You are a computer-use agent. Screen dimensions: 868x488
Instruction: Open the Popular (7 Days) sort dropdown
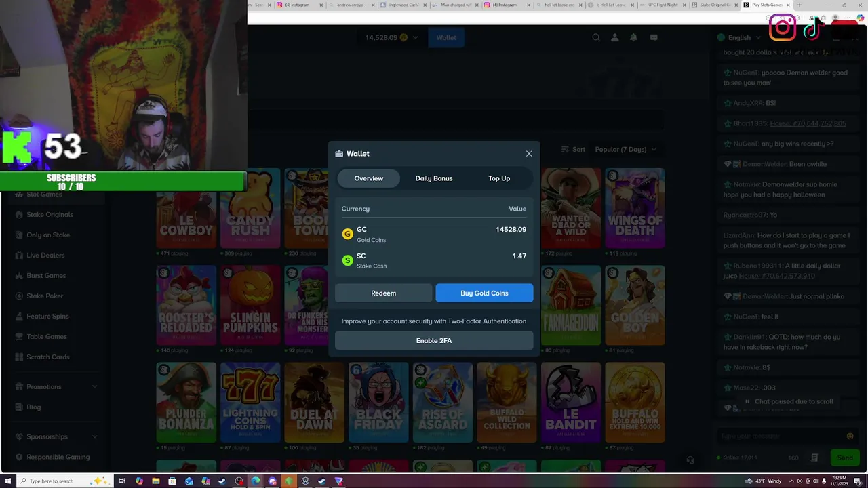(625, 150)
